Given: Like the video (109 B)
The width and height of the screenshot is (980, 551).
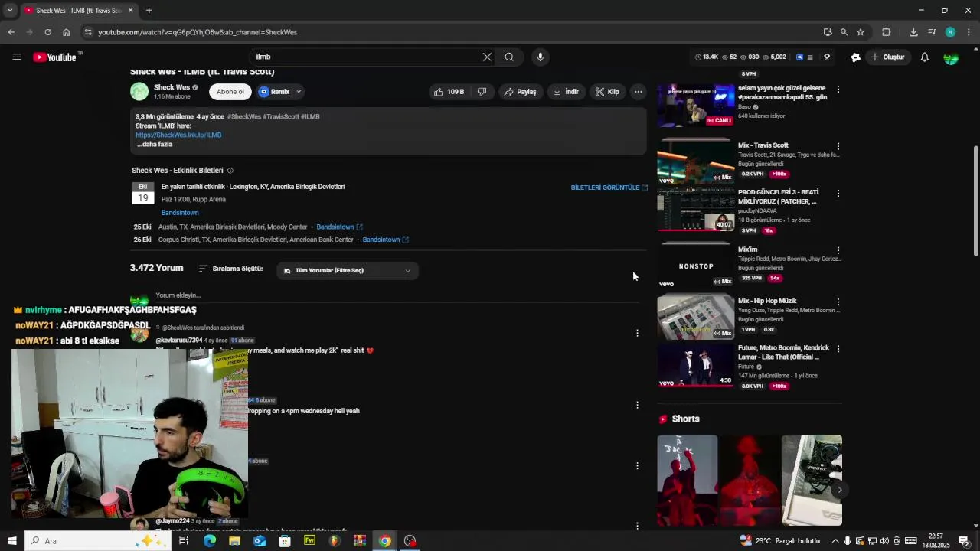Looking at the screenshot, I should [x=449, y=92].
